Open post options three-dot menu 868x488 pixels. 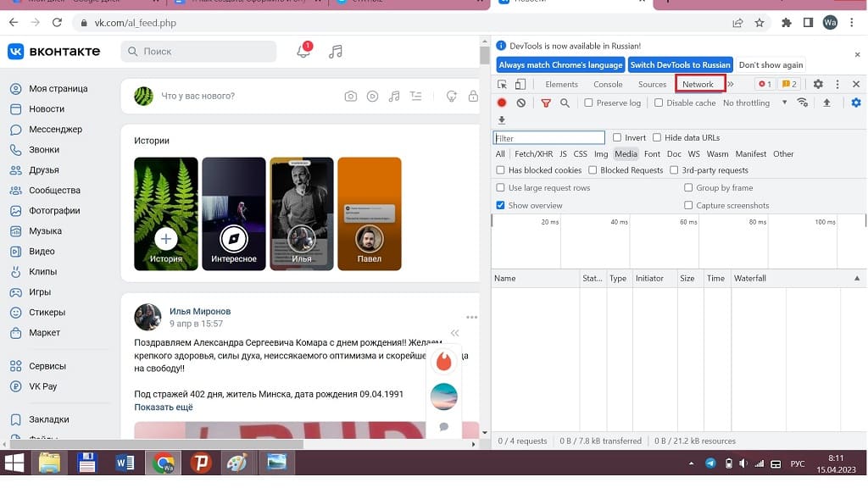click(x=471, y=318)
